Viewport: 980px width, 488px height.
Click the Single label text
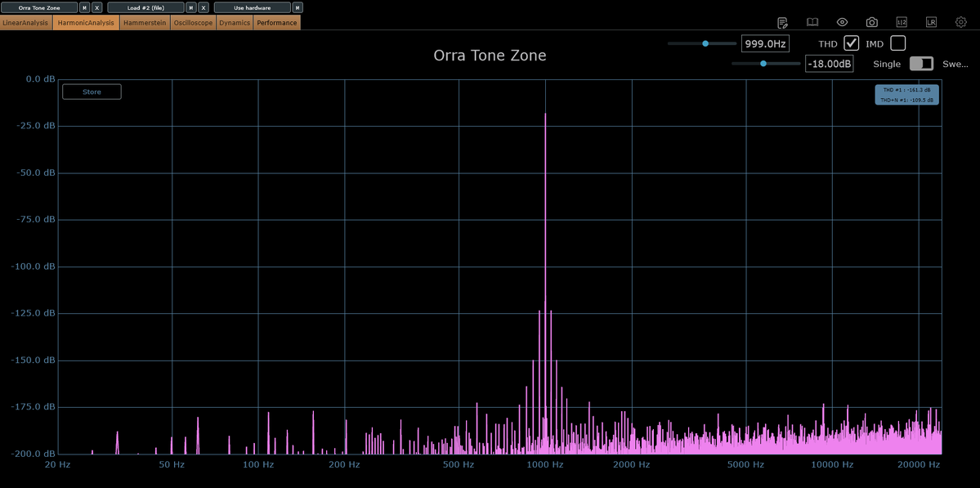coord(887,64)
